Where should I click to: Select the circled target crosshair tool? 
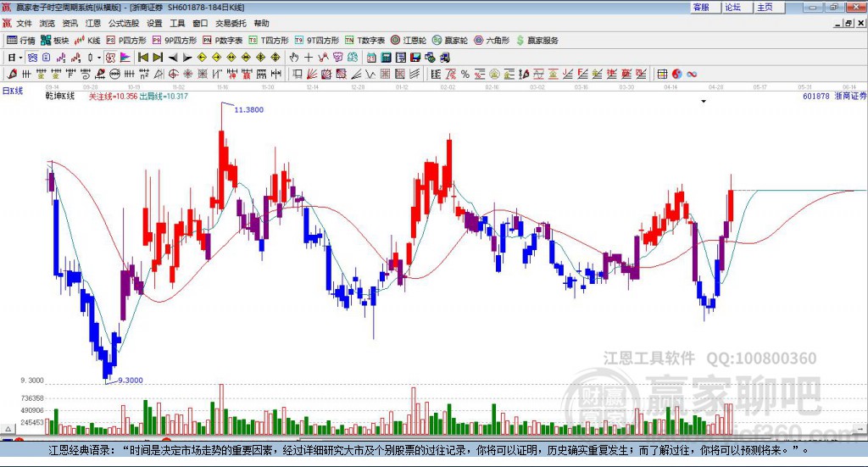(x=173, y=74)
